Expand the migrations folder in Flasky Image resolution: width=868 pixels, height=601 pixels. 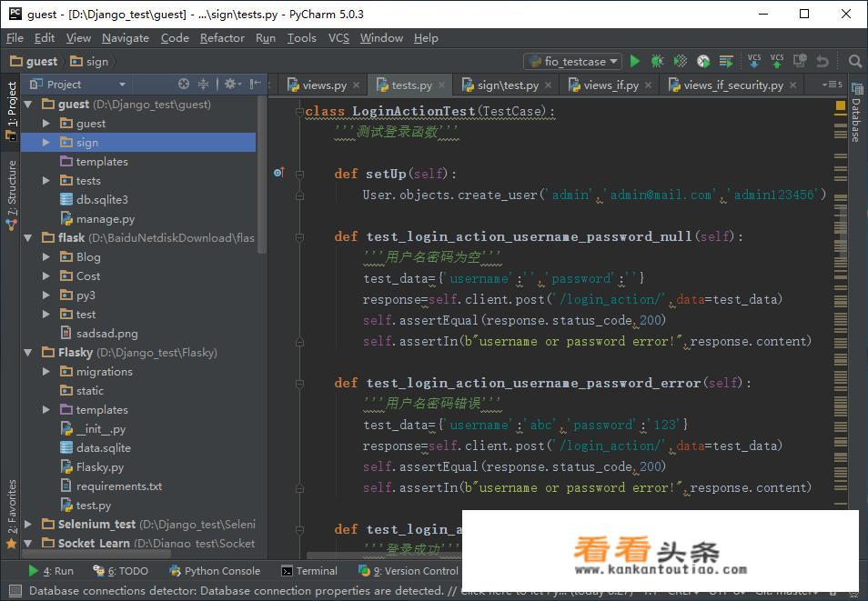click(x=46, y=371)
